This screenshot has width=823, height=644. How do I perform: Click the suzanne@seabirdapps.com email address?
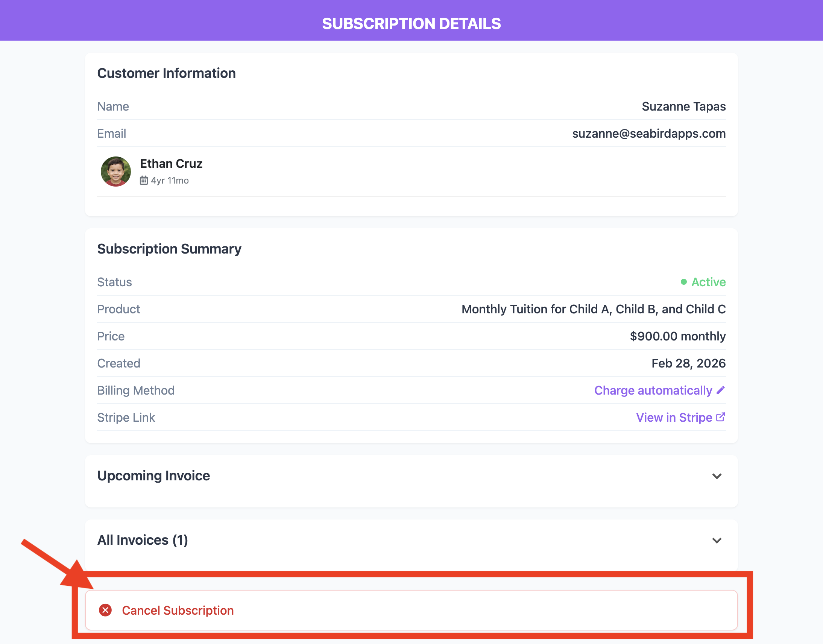click(x=649, y=134)
